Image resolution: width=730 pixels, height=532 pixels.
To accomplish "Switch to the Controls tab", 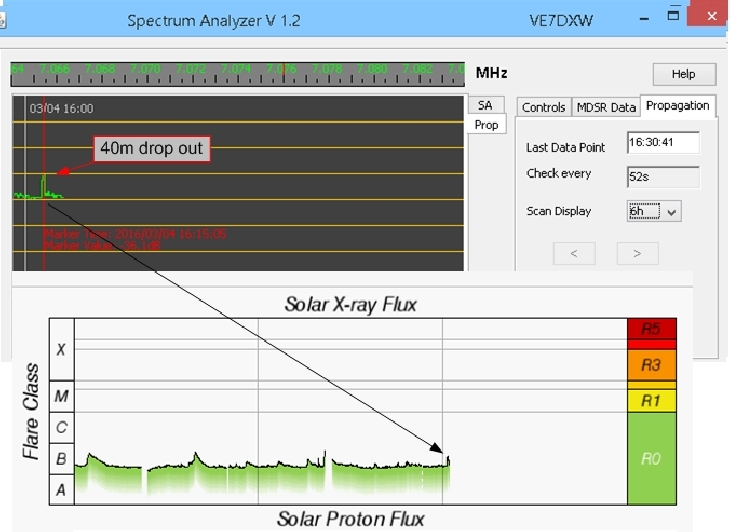I will pyautogui.click(x=544, y=107).
